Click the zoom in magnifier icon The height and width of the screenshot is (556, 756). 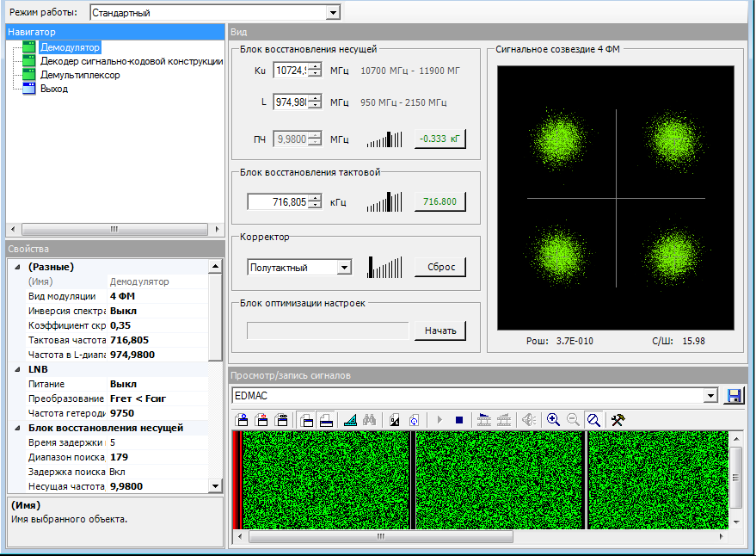(x=553, y=420)
